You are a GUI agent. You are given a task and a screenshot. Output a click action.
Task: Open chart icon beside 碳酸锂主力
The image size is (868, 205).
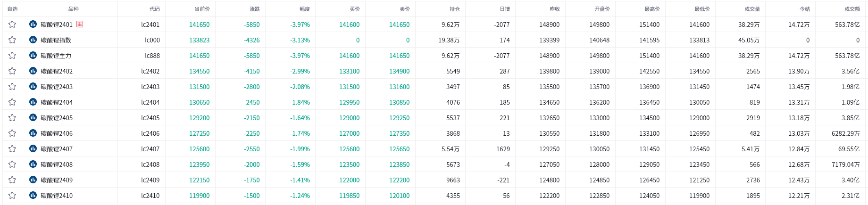point(33,55)
